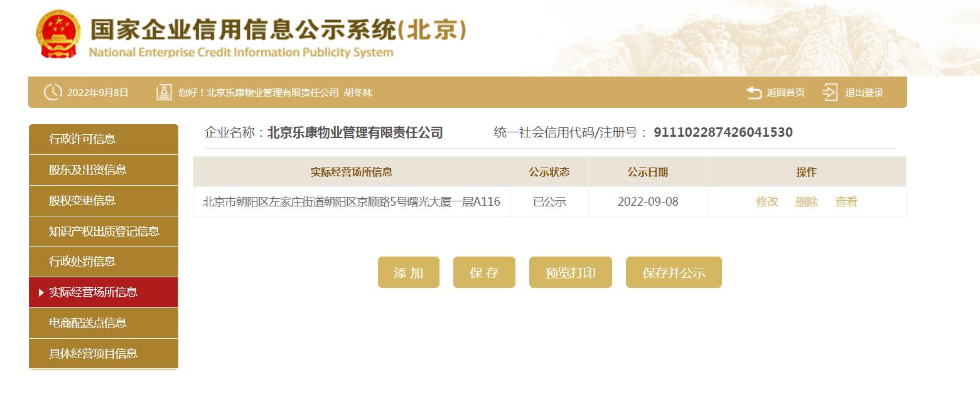Click the credit code 911102287426041530
This screenshot has height=409, width=980.
723,132
